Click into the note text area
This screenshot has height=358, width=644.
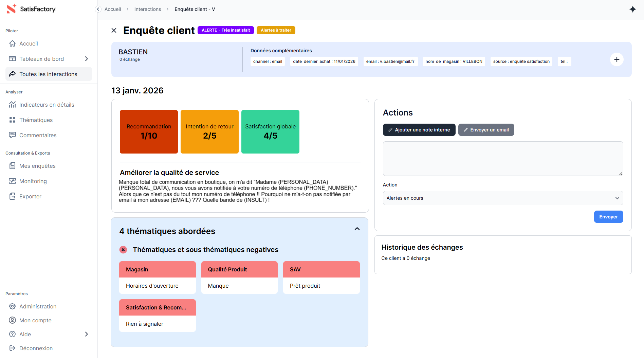pos(502,158)
